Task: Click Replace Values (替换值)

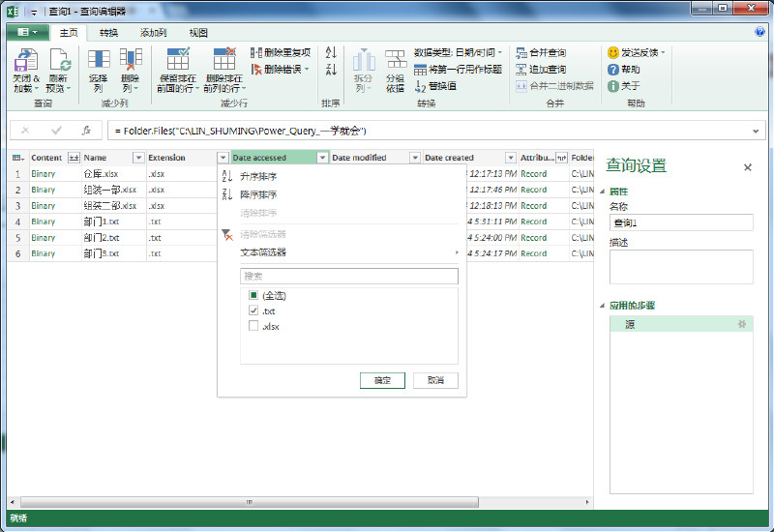Action: [x=435, y=86]
